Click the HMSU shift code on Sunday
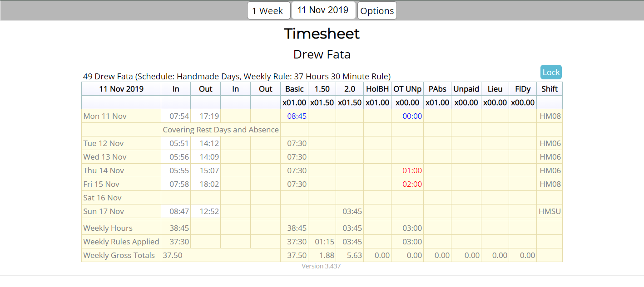This screenshot has width=644, height=287. (550, 211)
